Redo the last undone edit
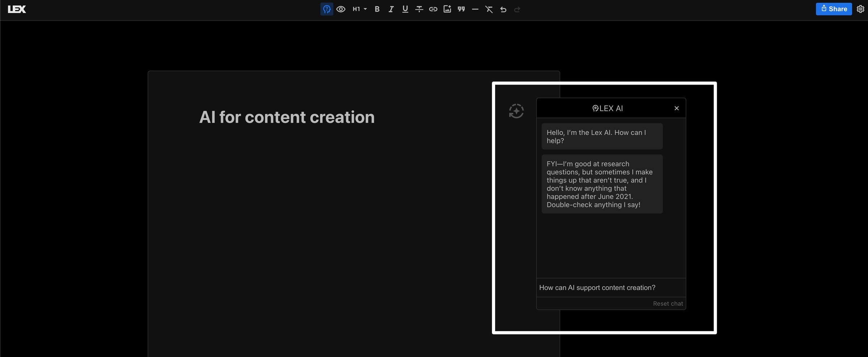The height and width of the screenshot is (357, 868). coord(517,9)
